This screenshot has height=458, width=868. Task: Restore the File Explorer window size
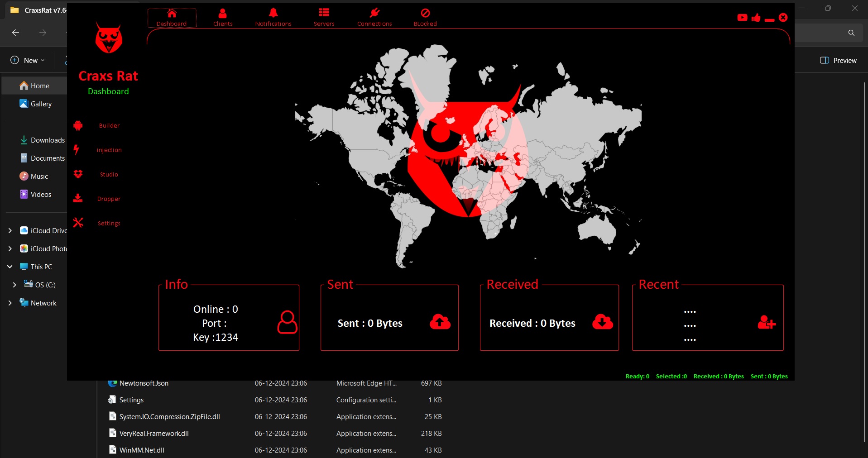point(828,8)
